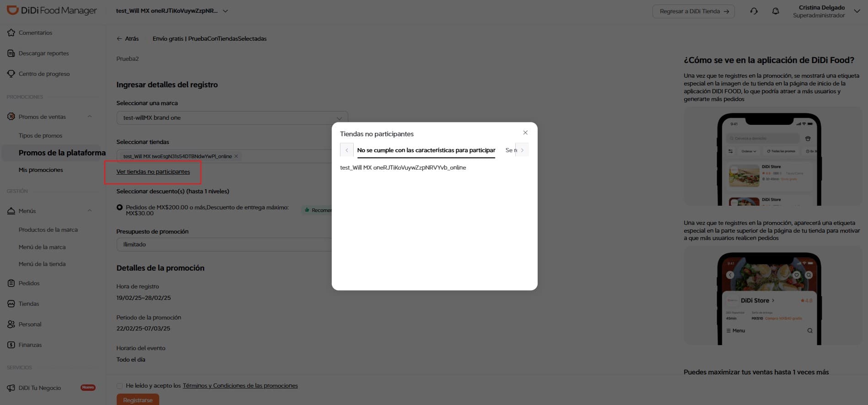Click the Promos de ventas icon
The height and width of the screenshot is (405, 868).
pyautogui.click(x=11, y=117)
